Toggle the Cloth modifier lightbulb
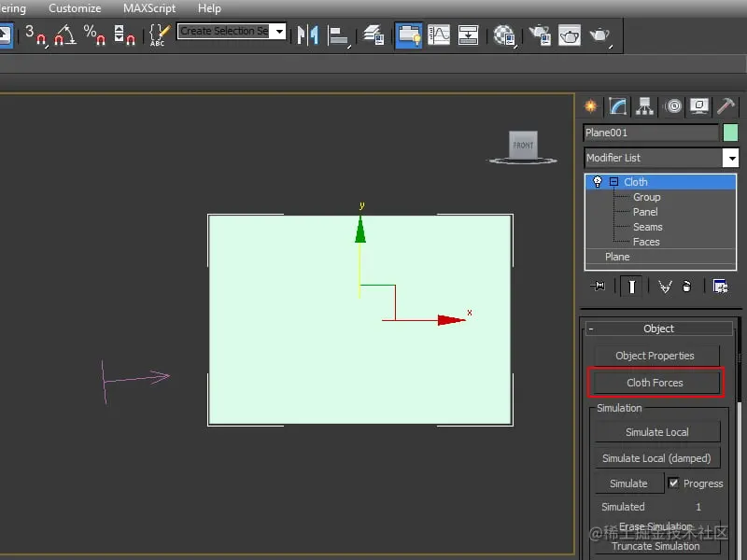747x560 pixels. pyautogui.click(x=597, y=181)
